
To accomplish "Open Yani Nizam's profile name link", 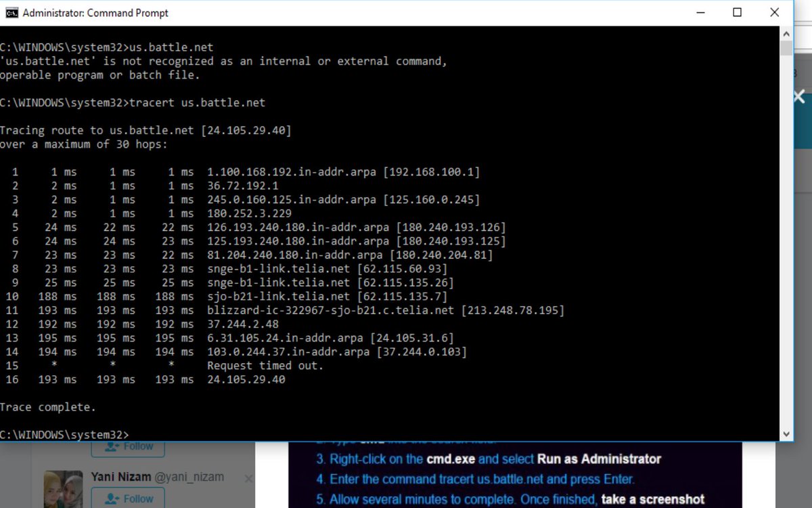I will 121,477.
